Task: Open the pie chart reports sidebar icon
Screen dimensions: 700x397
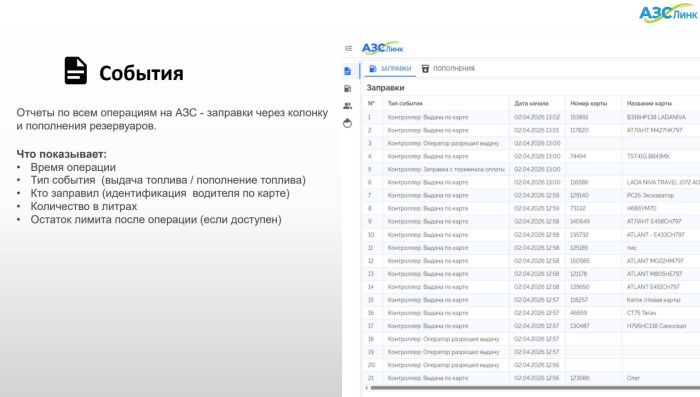Action: (348, 123)
